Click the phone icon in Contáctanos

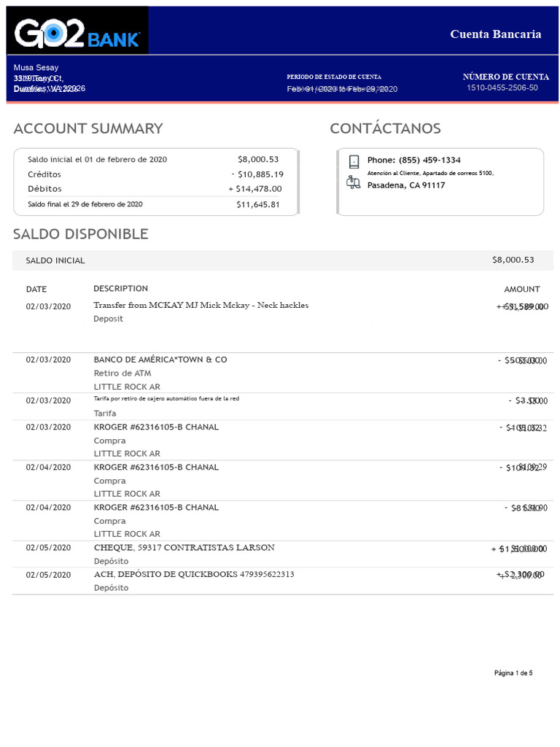[354, 161]
